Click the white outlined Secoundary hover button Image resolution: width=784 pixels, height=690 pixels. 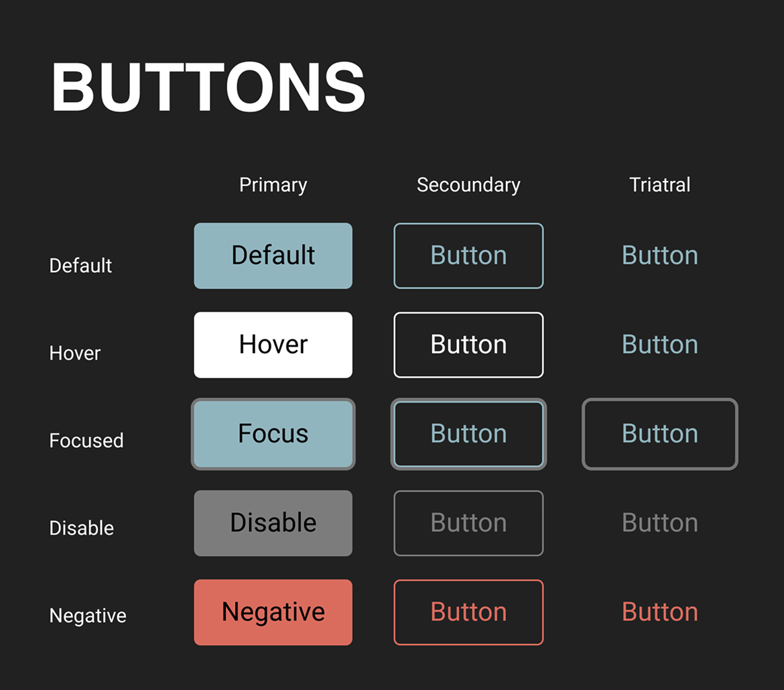pyautogui.click(x=468, y=345)
